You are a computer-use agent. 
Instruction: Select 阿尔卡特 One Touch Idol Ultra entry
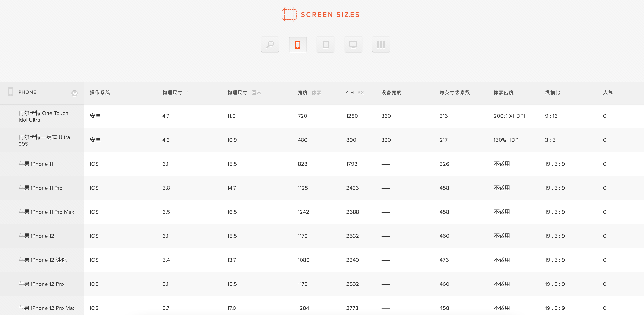click(x=43, y=116)
